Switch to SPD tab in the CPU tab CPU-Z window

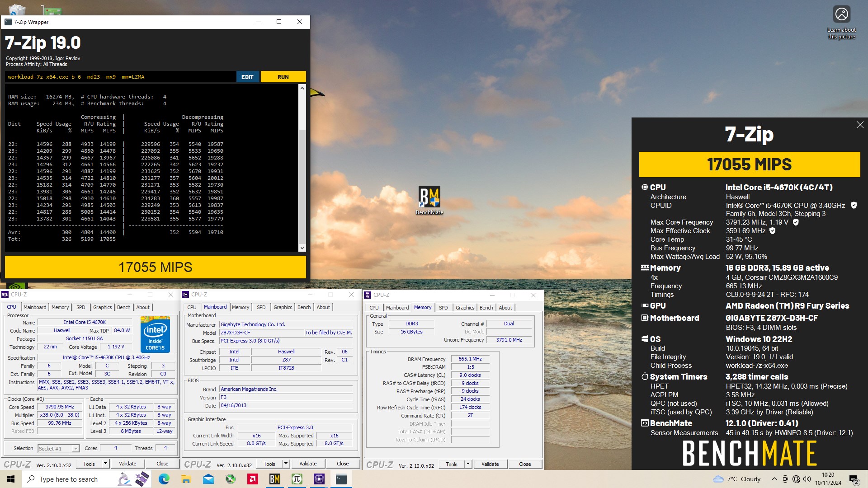[81, 307]
